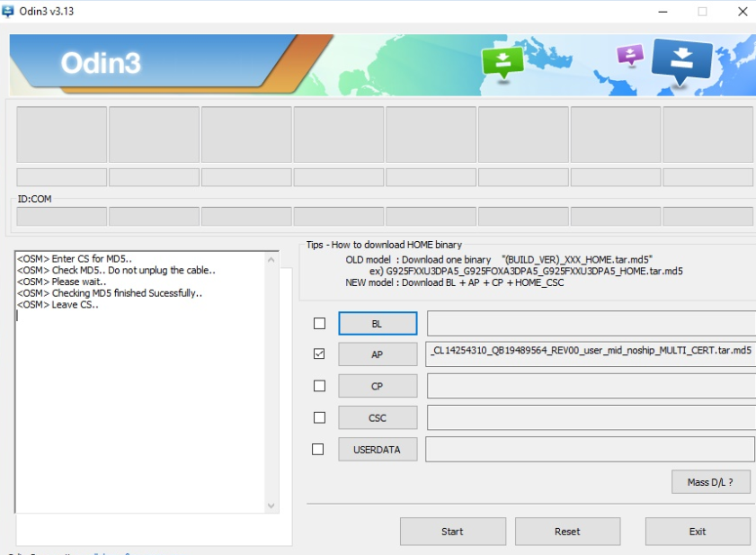
Task: Enable the BL checkbox
Action: click(x=319, y=323)
